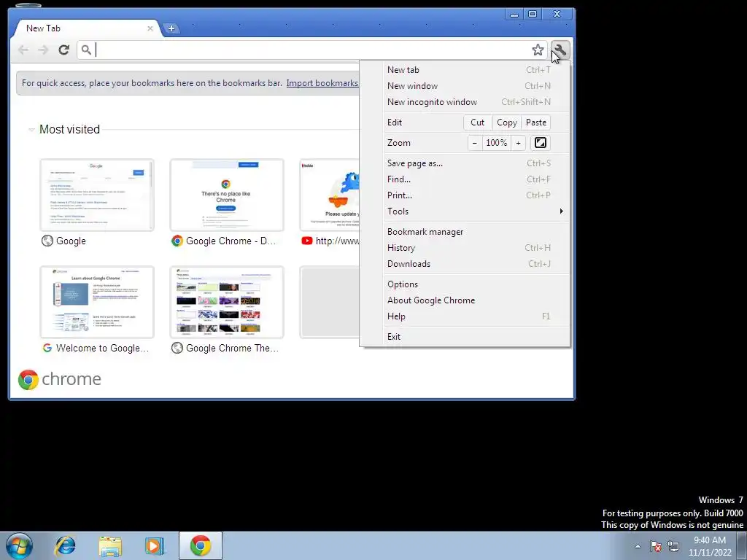The height and width of the screenshot is (560, 747).
Task: Open Windows Explorer from the taskbar
Action: [111, 545]
